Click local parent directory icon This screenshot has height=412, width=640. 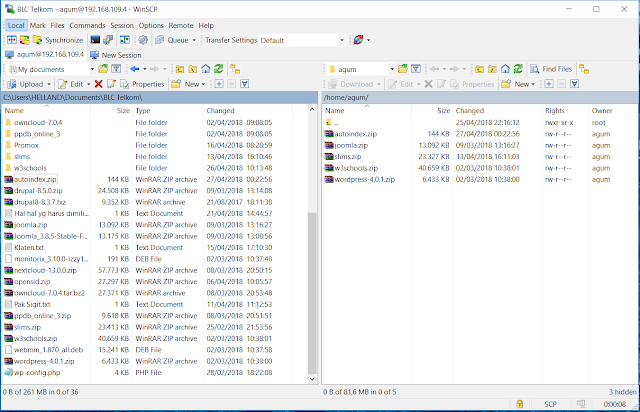(x=180, y=69)
